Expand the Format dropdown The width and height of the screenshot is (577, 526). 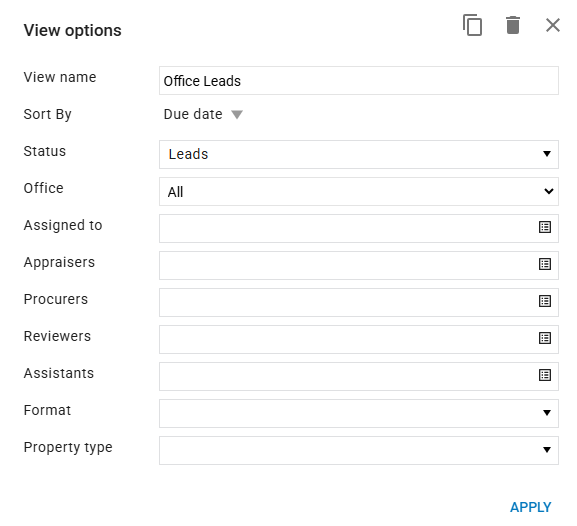point(359,413)
